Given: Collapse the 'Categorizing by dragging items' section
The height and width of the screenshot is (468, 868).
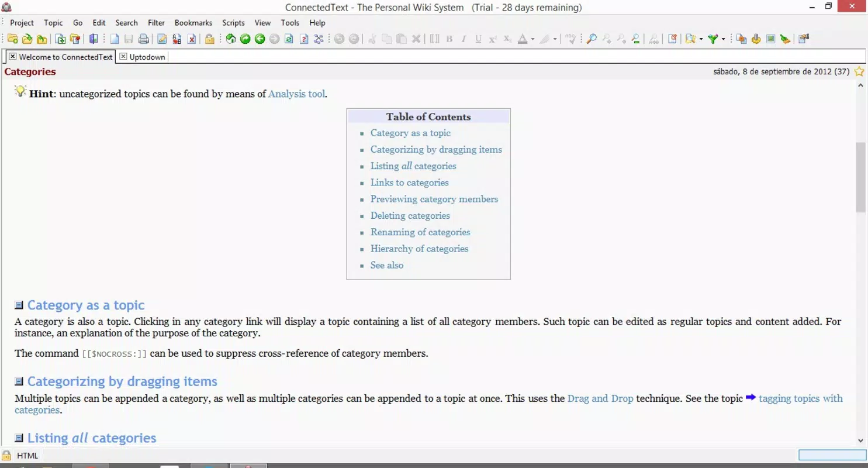Looking at the screenshot, I should pos(19,381).
